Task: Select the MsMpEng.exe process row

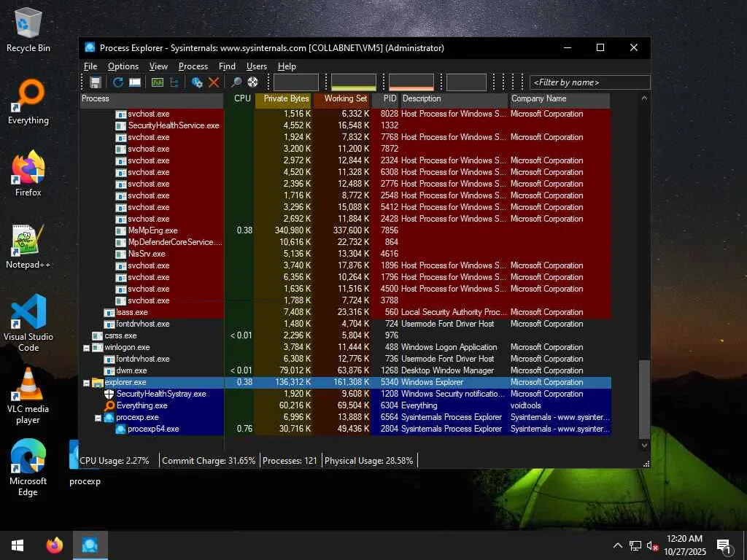Action: point(345,230)
